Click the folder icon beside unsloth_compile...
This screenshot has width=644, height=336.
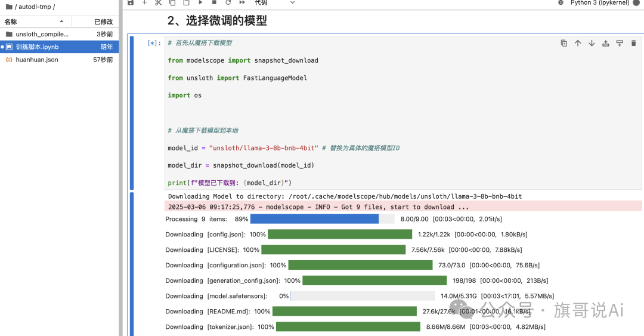[9, 34]
